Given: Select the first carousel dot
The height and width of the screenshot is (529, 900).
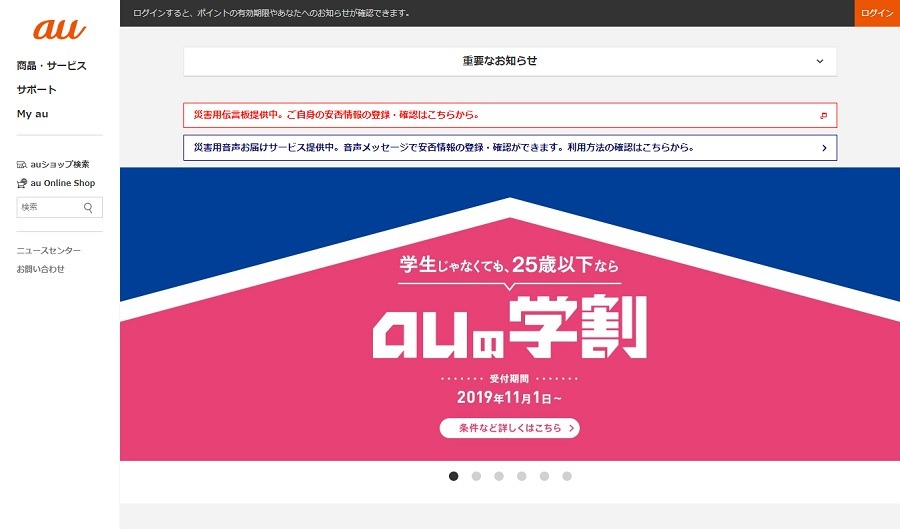Looking at the screenshot, I should [x=453, y=476].
